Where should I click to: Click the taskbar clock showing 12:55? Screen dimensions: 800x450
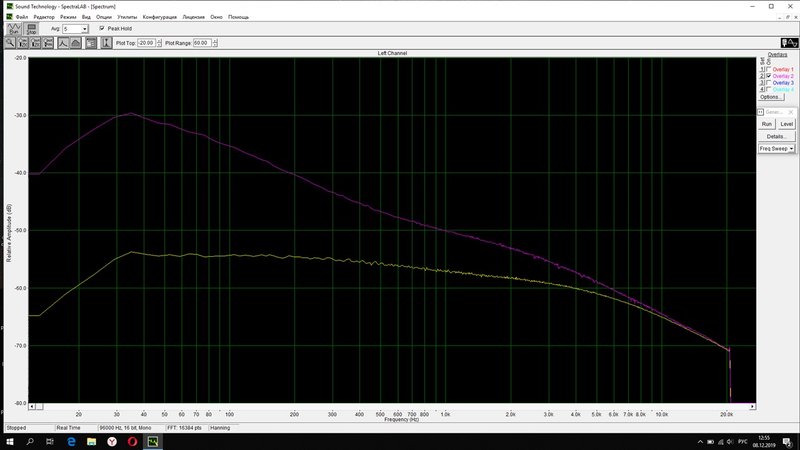click(764, 442)
